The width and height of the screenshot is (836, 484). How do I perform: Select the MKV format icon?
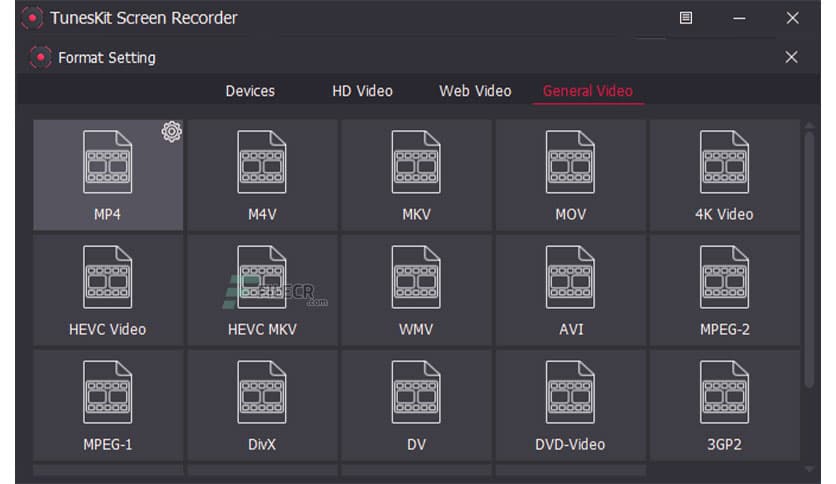click(x=416, y=162)
